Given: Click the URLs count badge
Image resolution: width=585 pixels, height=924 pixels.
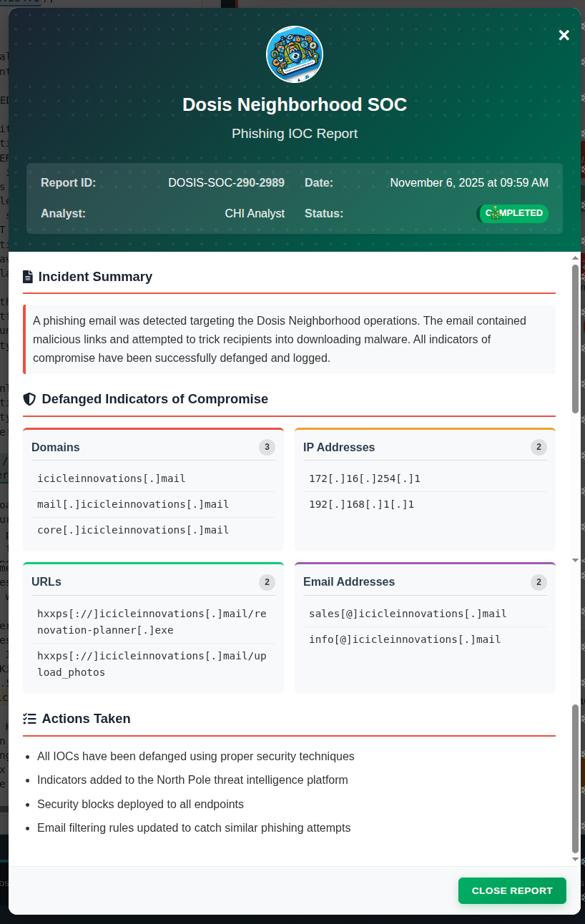Looking at the screenshot, I should 267,582.
